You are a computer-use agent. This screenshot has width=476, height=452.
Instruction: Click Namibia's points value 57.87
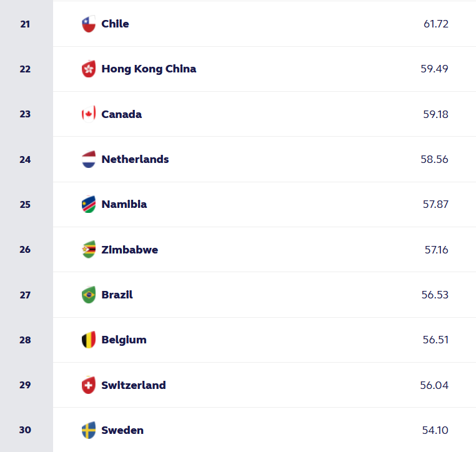pyautogui.click(x=435, y=205)
